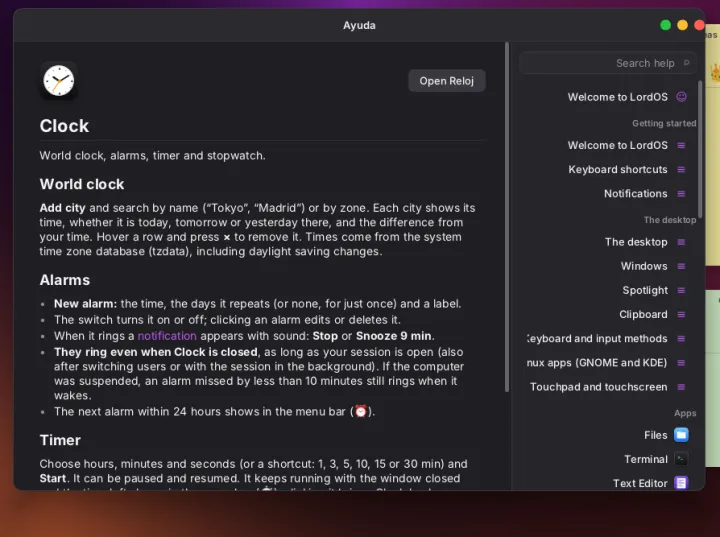This screenshot has width=720, height=537.
Task: Click the page icon next to Keyboard shortcuts
Action: [x=681, y=170]
